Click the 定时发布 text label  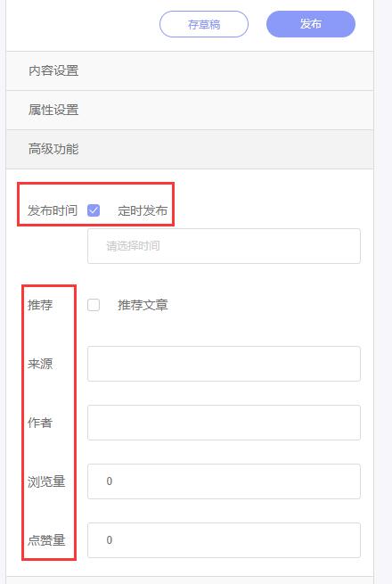pyautogui.click(x=143, y=210)
